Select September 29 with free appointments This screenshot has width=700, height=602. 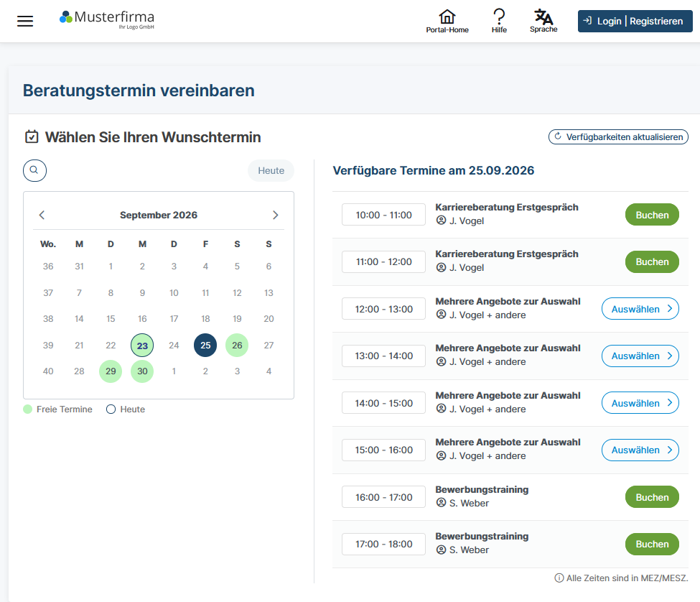pos(111,371)
